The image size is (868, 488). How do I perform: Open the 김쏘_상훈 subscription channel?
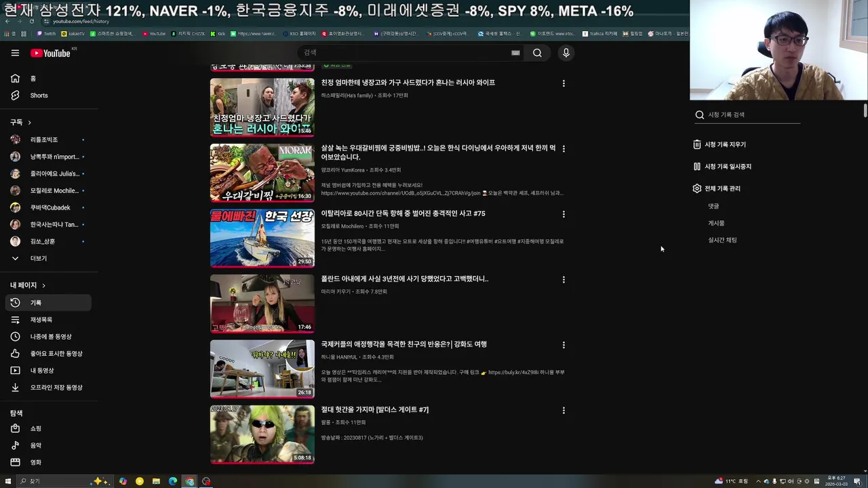47,241
